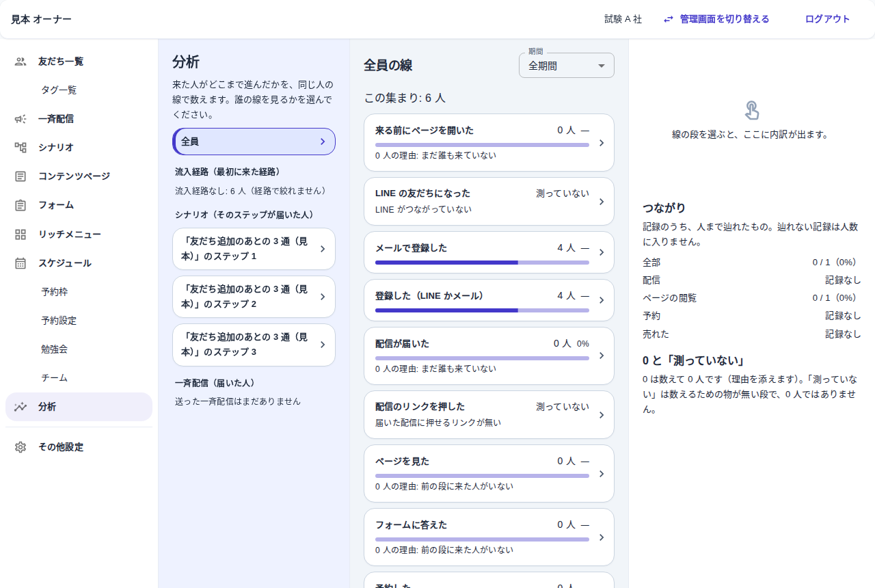Click the chart icon beside 分析
875x588 pixels.
21,407
